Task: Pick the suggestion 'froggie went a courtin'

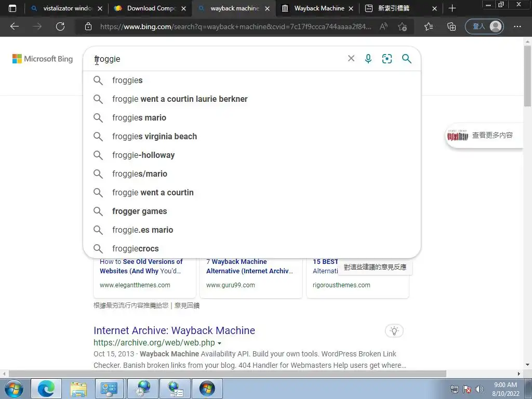Action: click(x=252, y=192)
